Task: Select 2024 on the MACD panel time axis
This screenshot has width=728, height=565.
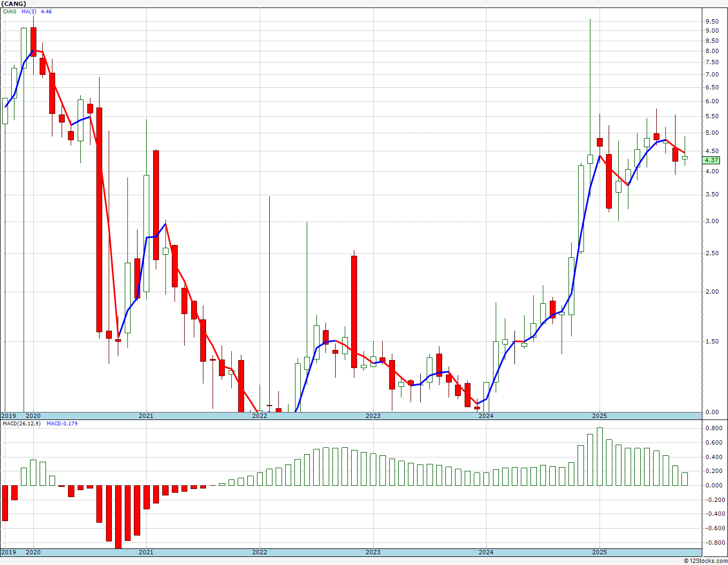Action: pyautogui.click(x=486, y=552)
